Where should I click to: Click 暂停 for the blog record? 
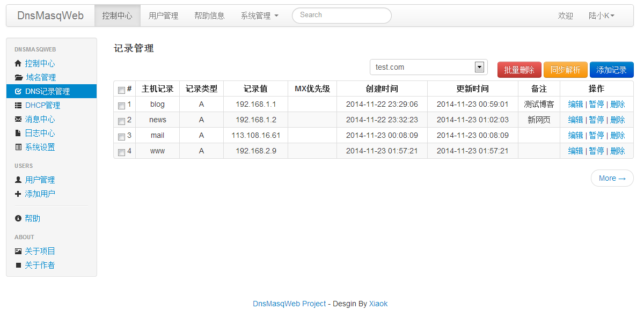[596, 104]
